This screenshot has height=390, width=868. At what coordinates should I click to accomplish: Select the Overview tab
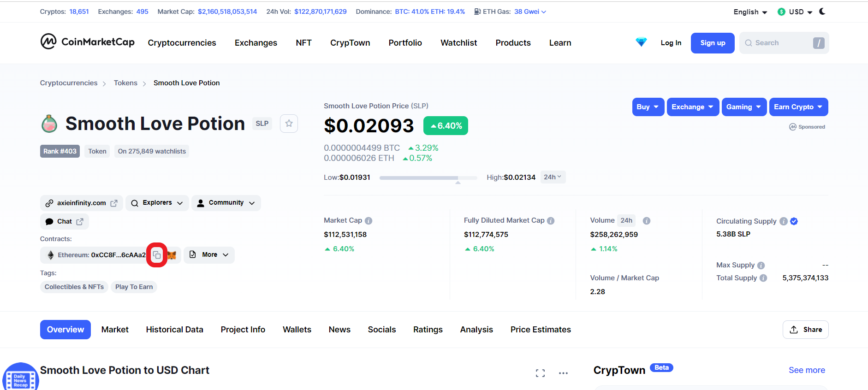pos(65,330)
